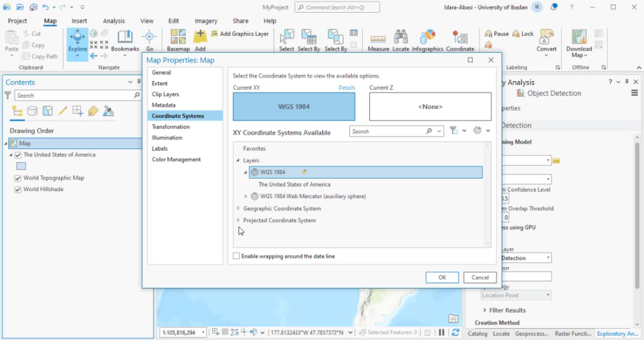The width and height of the screenshot is (644, 340).
Task: Select the Transformation properties page
Action: pos(185,127)
